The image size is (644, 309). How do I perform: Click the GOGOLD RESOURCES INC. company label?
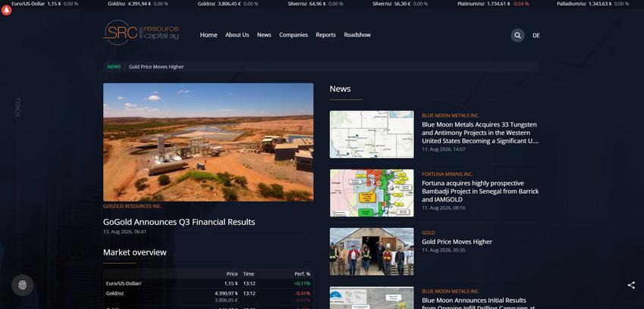tap(132, 206)
